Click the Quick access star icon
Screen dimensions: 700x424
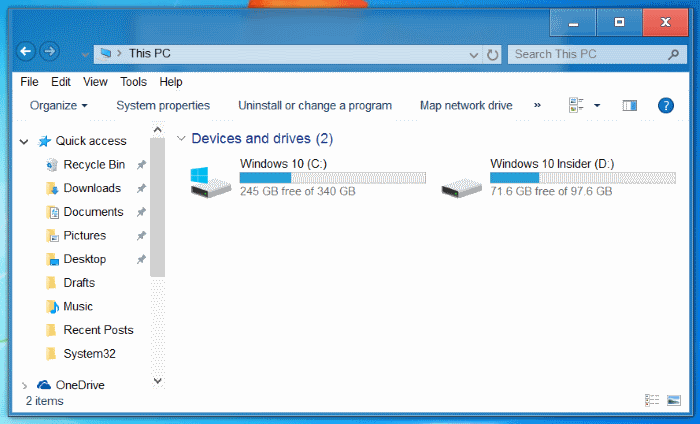pos(44,141)
